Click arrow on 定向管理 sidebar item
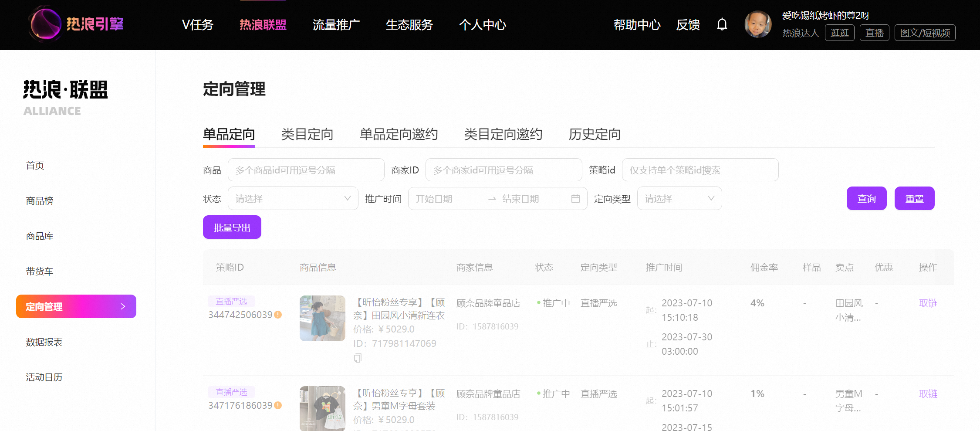Screen dimensions: 980x431 123,306
